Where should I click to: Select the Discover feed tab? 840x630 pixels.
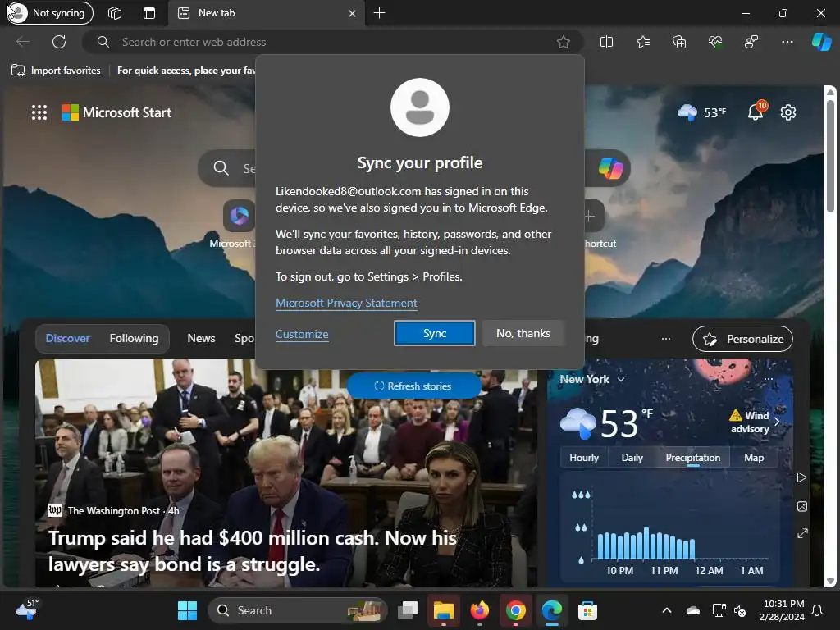click(x=67, y=338)
